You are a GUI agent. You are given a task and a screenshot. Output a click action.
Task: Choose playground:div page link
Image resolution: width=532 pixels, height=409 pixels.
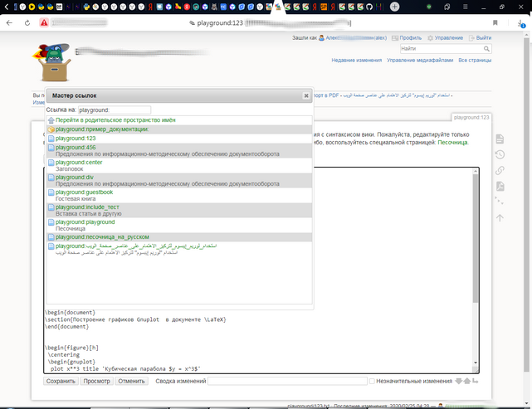click(x=75, y=178)
